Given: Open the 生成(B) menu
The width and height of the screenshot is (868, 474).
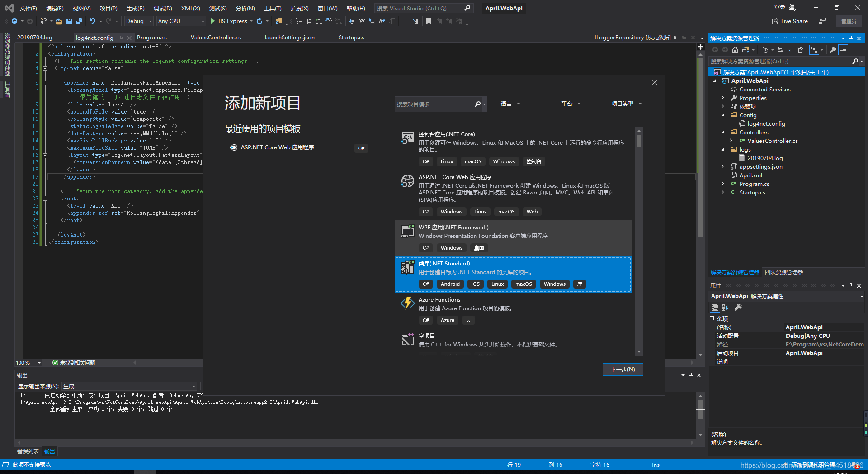Looking at the screenshot, I should [x=135, y=8].
